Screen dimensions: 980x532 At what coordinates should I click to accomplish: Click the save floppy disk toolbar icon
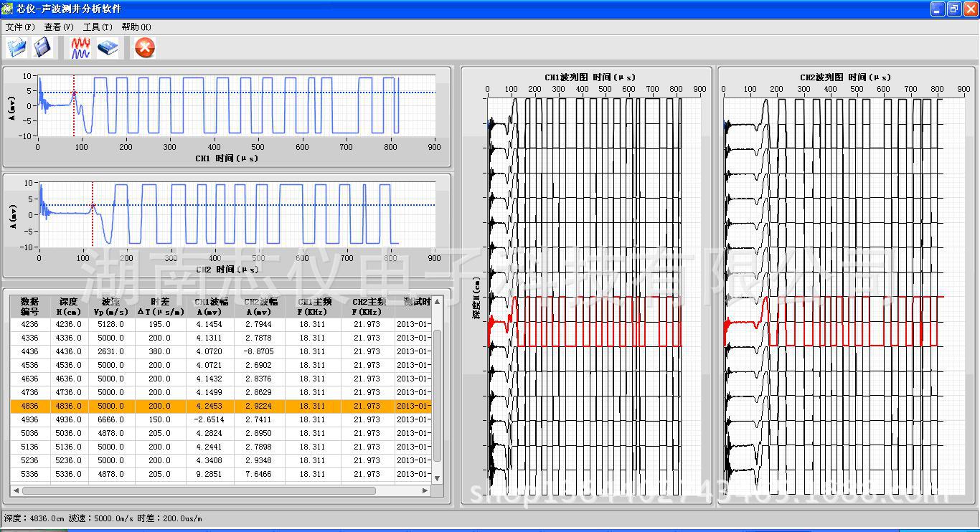[x=43, y=48]
